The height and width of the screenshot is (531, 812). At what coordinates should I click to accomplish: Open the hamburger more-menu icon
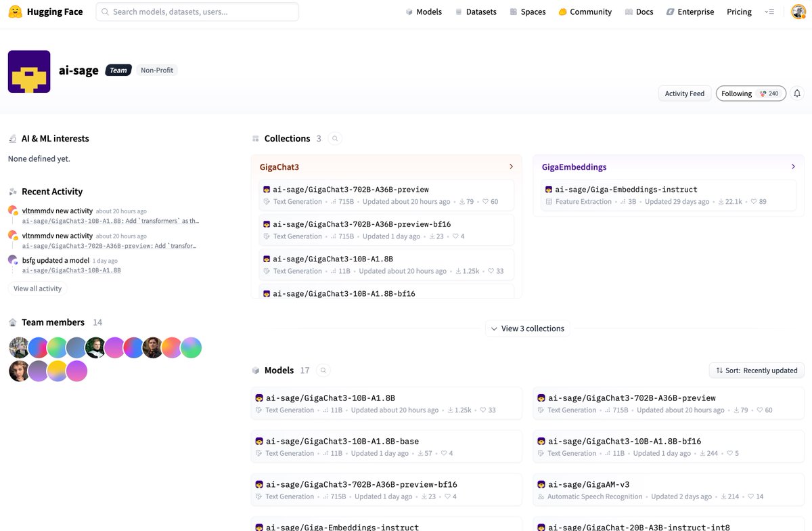(769, 12)
